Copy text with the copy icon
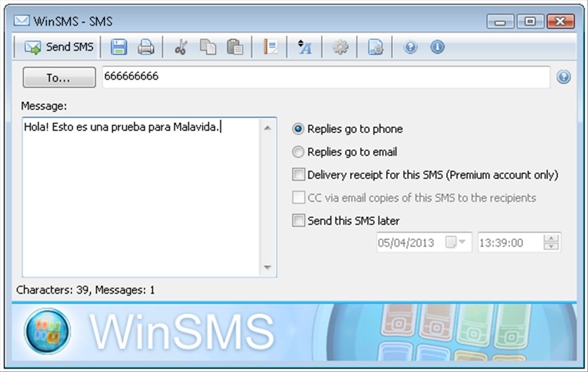 pos(207,47)
